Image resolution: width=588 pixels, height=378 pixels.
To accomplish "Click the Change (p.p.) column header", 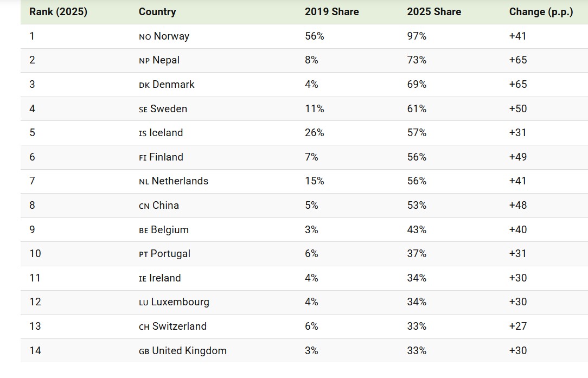I will tap(541, 12).
